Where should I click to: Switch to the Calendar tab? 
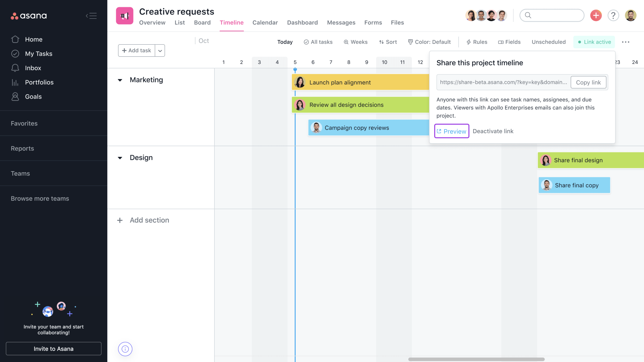click(265, 23)
